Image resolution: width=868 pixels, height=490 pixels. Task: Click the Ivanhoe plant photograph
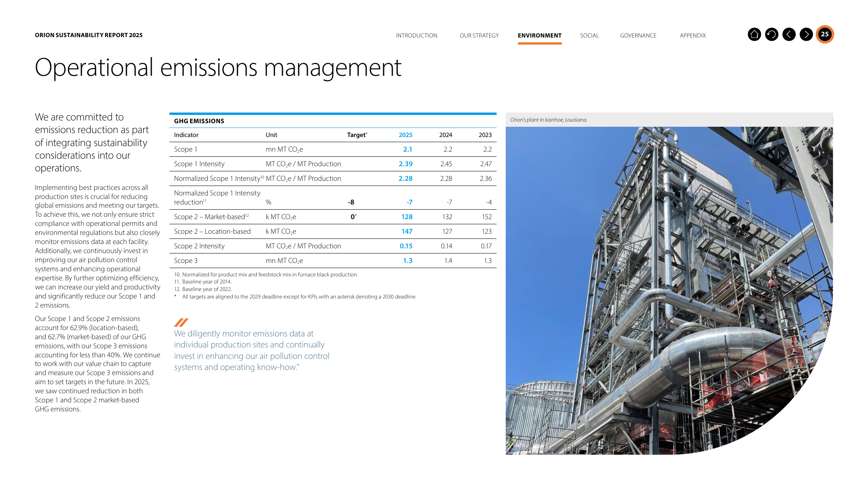(669, 290)
